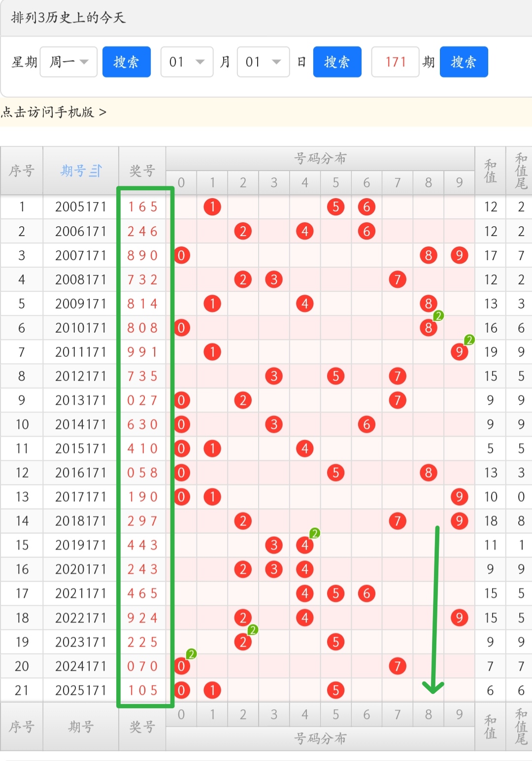Viewport: 532px width, 761px height.
Task: Click winning number 165 in row 1
Action: pos(142,207)
